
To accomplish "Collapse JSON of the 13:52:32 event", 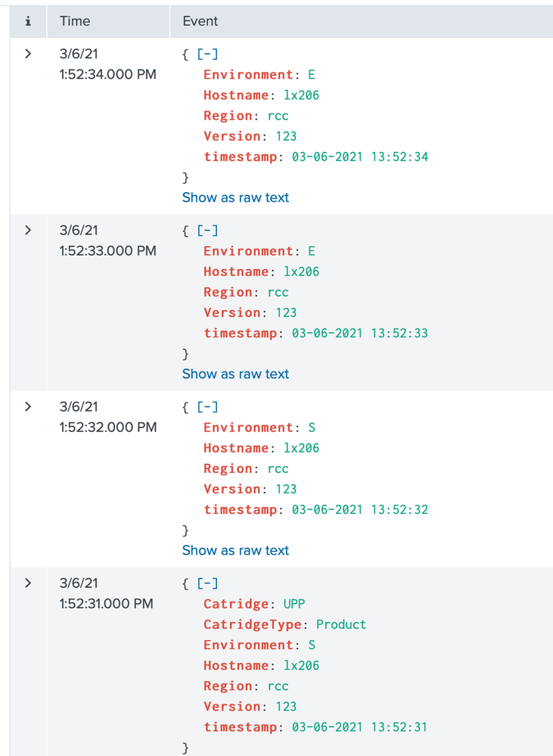I will tap(207, 406).
